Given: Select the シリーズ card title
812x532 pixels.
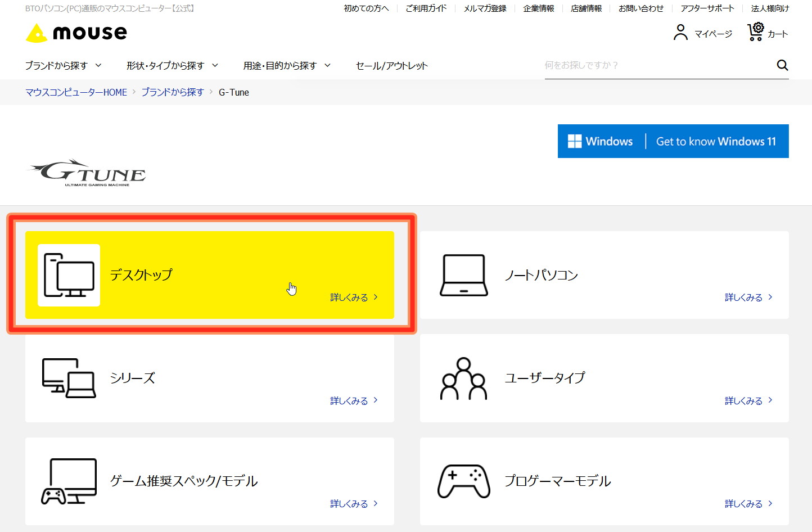Looking at the screenshot, I should 132,378.
